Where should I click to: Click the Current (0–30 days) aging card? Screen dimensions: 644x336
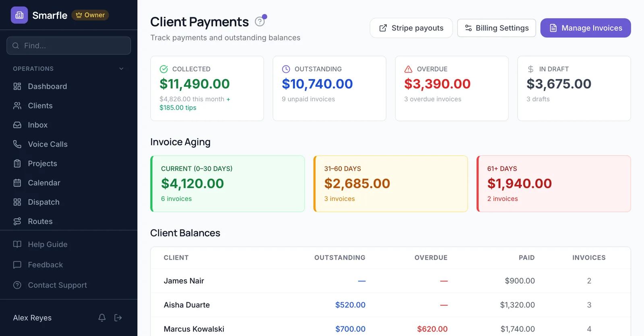227,184
